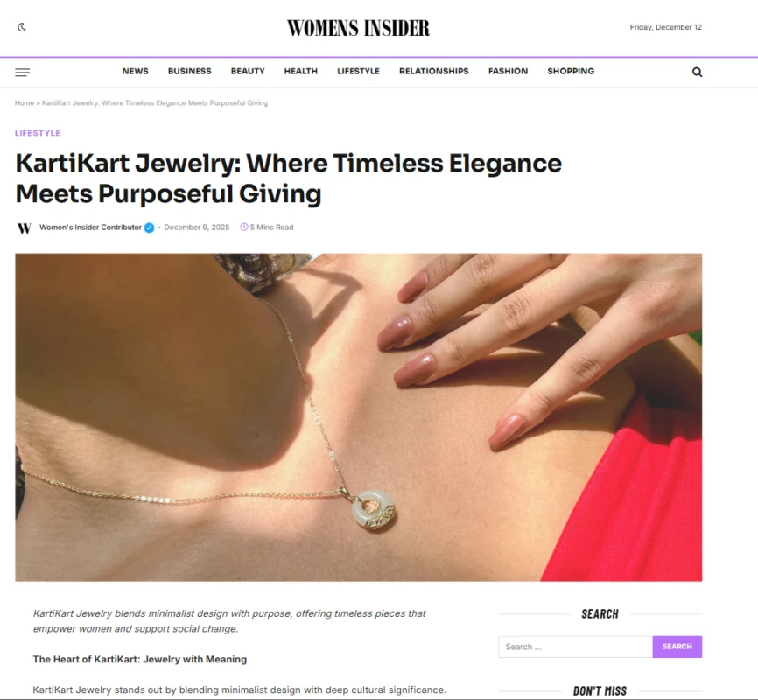Go to the Shopping section
758x700 pixels.
tap(571, 71)
